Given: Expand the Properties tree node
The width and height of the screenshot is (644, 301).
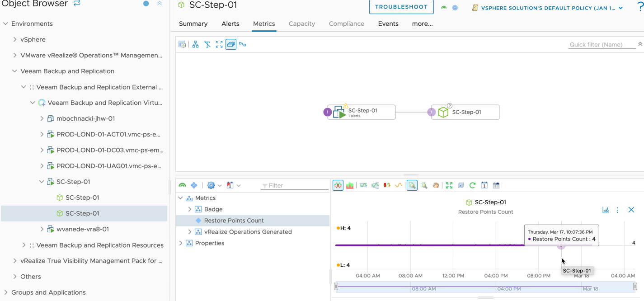Looking at the screenshot, I should 181,243.
